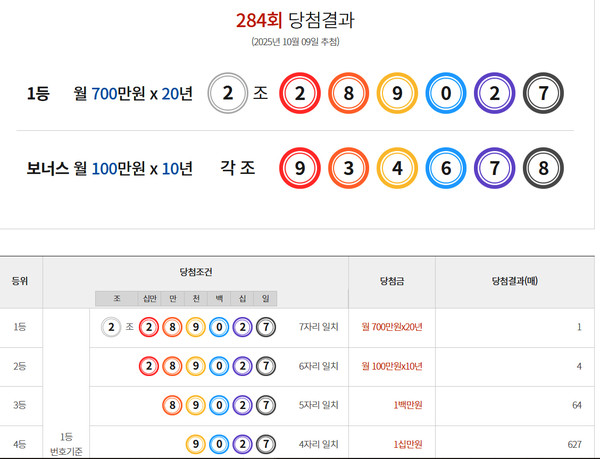
Task: Click orange ball 8 in 3등 table row
Action: coord(172,405)
